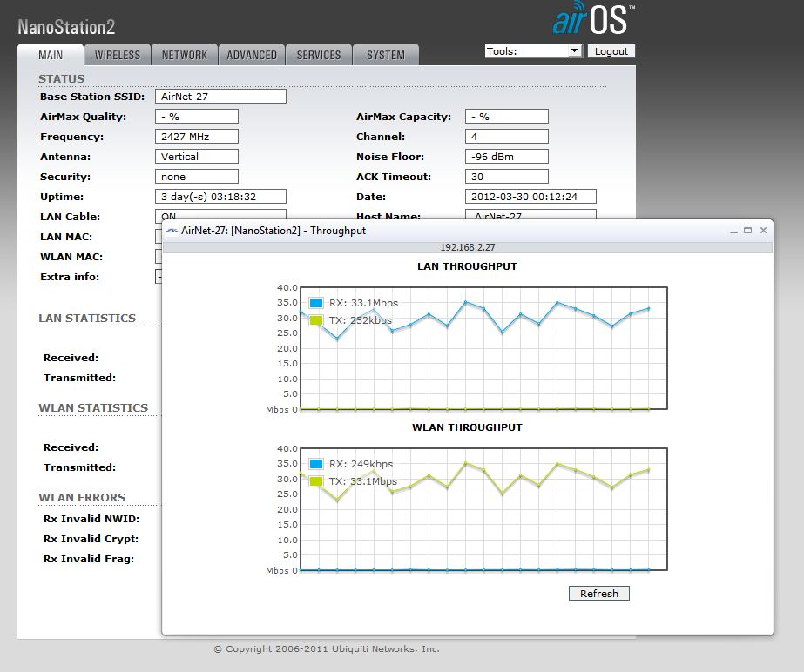Image resolution: width=804 pixels, height=672 pixels.
Task: Click the WLAN THROUGHPUT heading
Action: (x=467, y=427)
